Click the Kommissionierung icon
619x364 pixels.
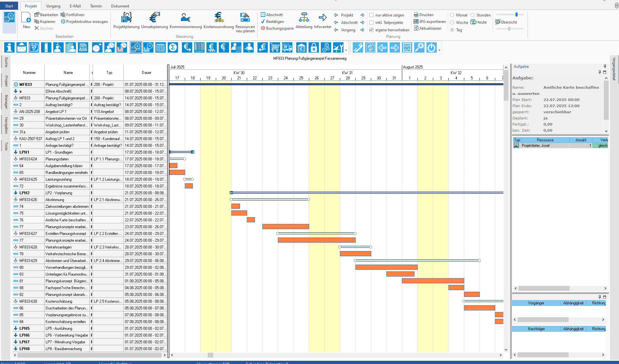point(185,21)
